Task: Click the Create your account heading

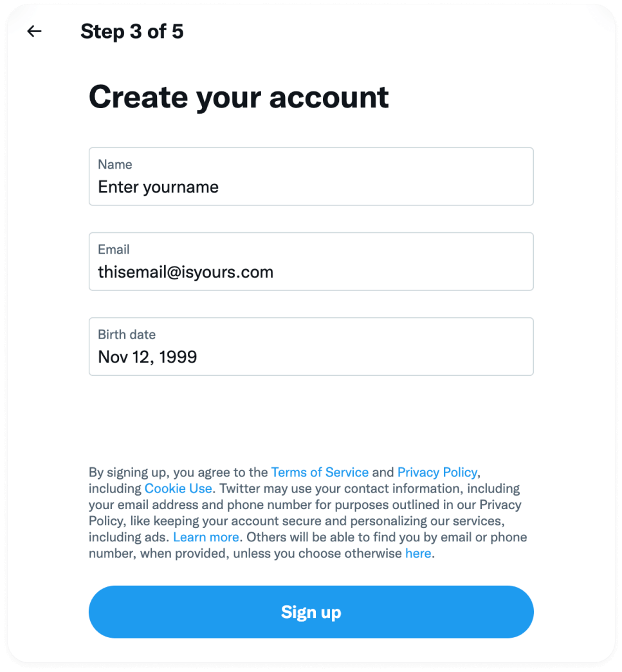Action: 239,97
